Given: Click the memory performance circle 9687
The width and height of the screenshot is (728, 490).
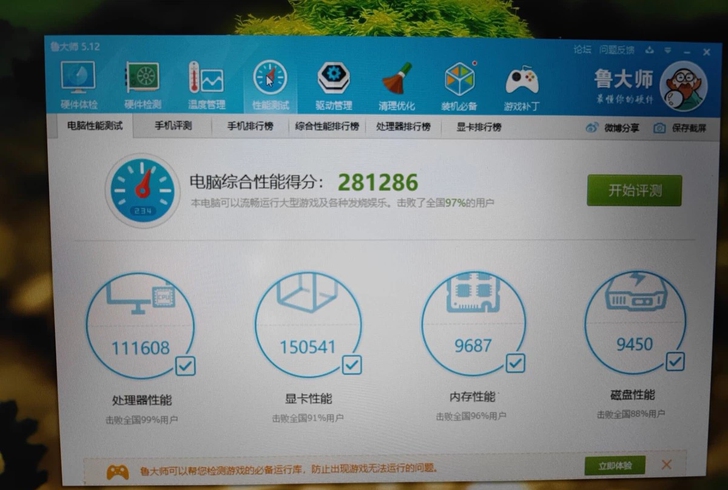Looking at the screenshot, I should 474,324.
